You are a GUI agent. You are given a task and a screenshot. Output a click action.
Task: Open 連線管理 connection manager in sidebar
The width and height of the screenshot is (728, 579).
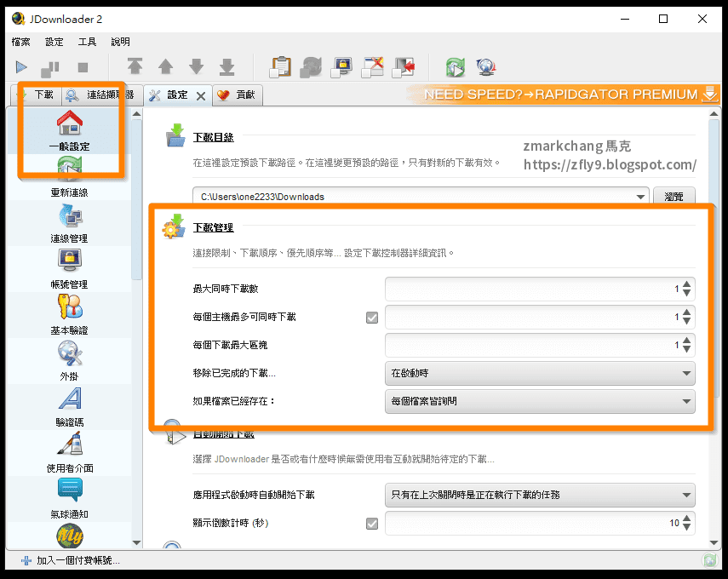[70, 223]
